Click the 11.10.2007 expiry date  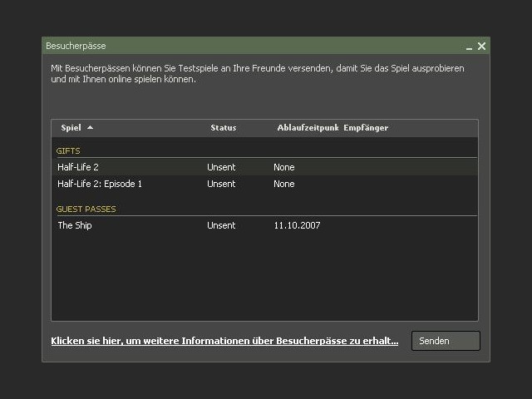point(298,225)
